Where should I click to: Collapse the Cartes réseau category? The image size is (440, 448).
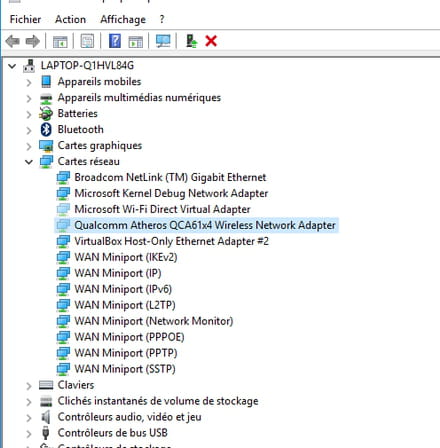(29, 162)
